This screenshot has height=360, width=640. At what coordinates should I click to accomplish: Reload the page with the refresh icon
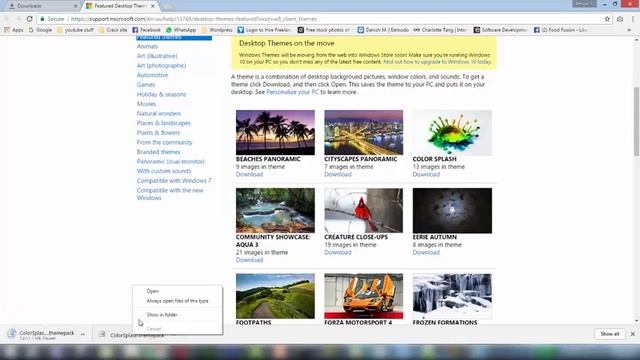(29, 19)
